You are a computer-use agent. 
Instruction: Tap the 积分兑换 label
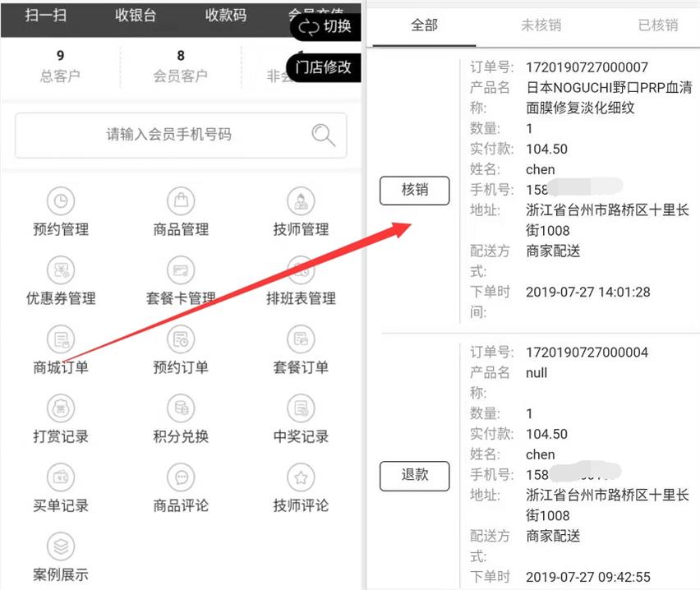[181, 436]
